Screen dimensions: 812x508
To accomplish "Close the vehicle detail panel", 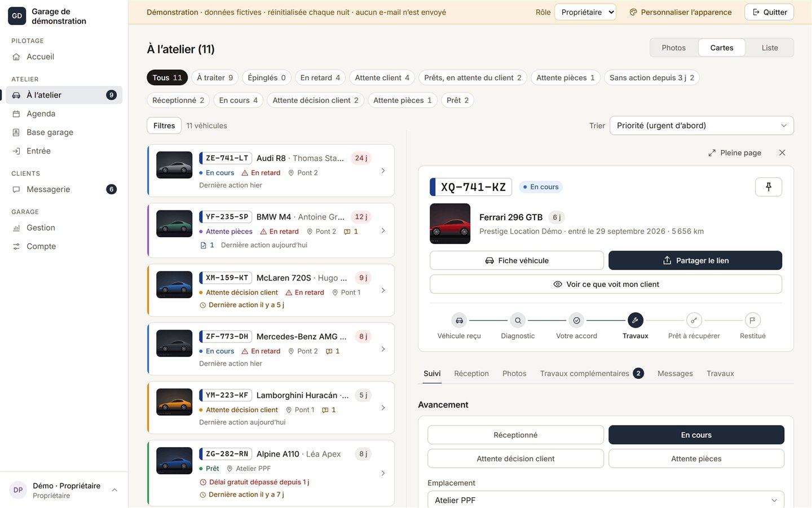I will pos(782,152).
